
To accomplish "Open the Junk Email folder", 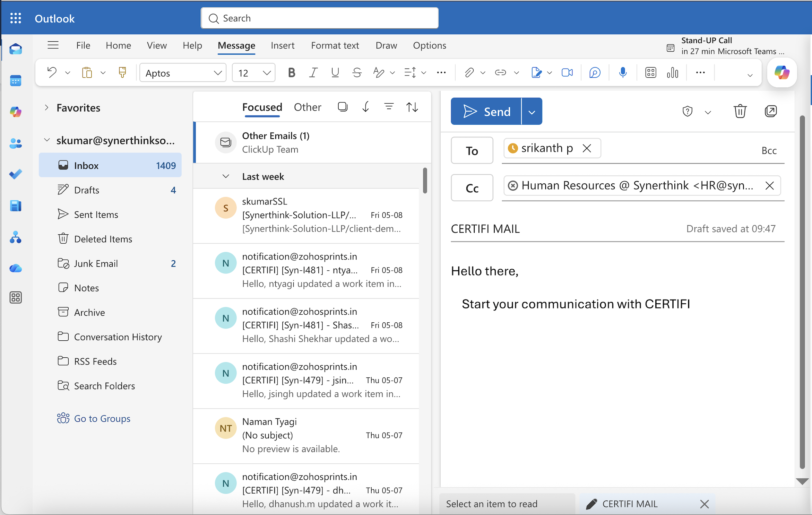I will [x=110, y=263].
